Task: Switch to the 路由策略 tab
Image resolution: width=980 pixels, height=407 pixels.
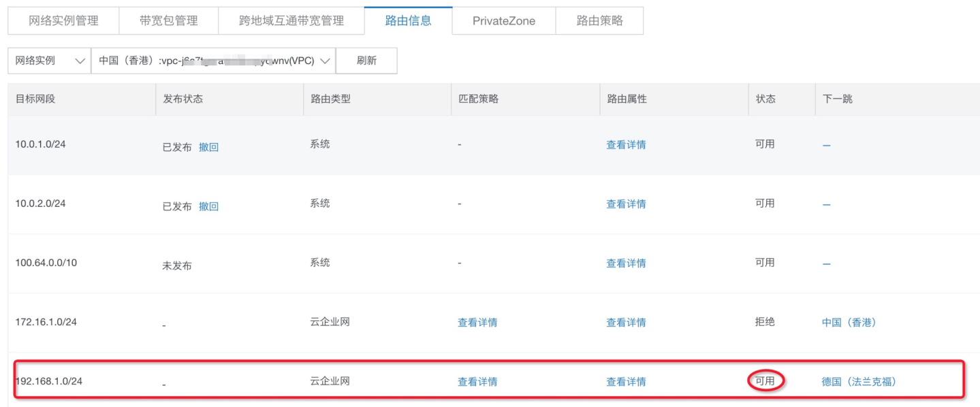Action: pos(600,20)
